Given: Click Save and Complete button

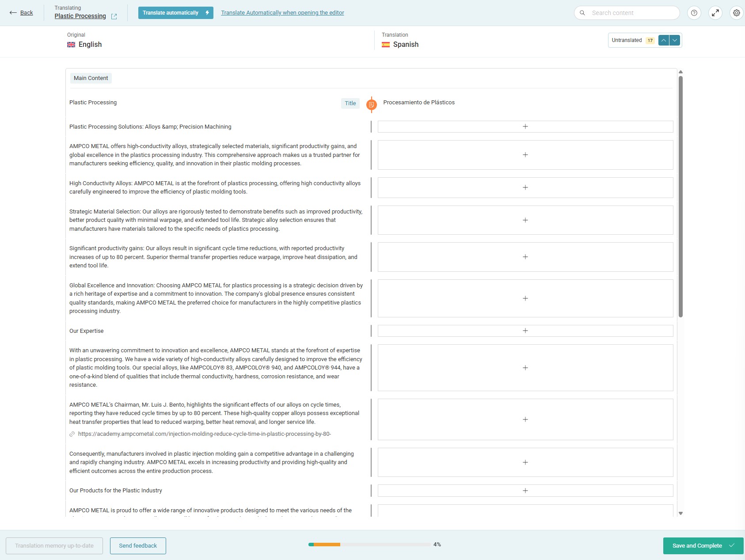Looking at the screenshot, I should coord(703,546).
